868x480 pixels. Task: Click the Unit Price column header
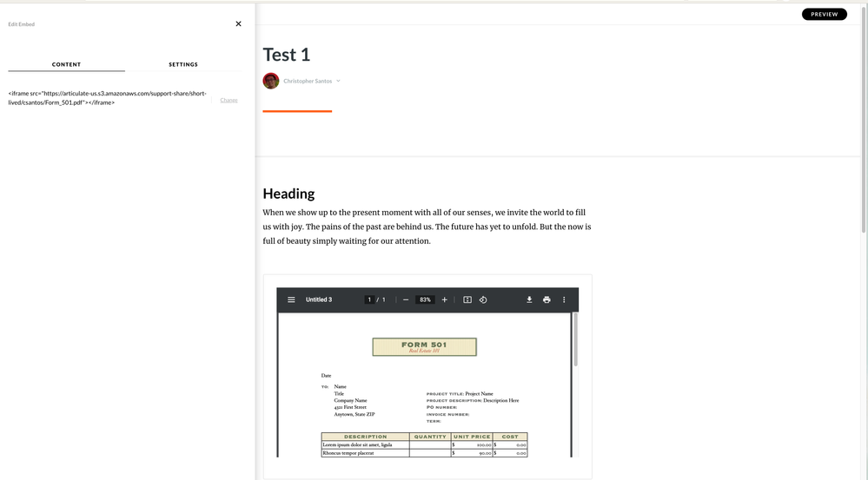click(472, 437)
